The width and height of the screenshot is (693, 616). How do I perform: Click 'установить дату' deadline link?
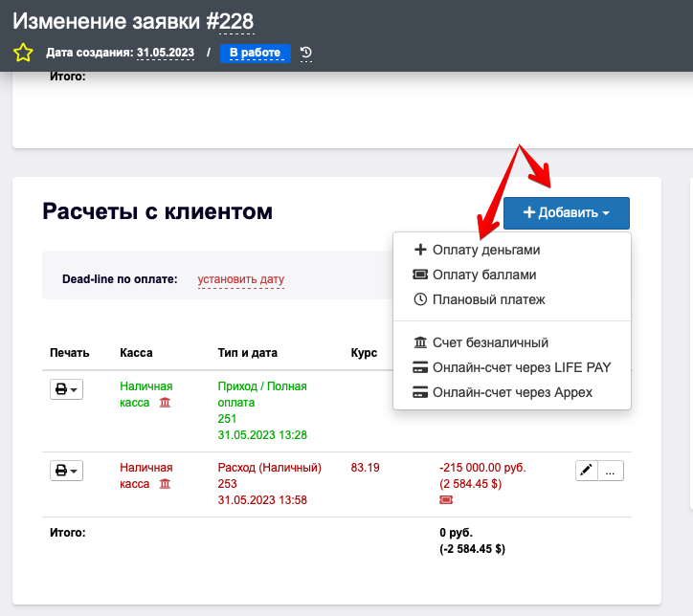point(241,279)
